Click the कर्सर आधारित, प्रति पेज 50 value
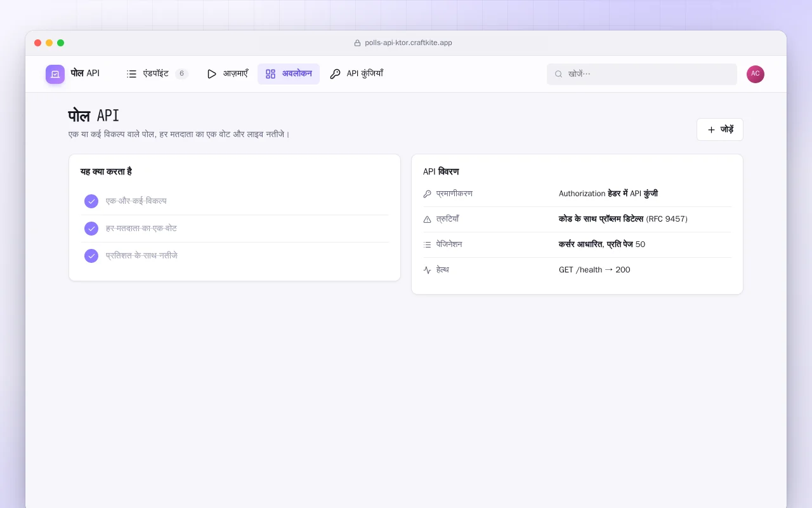Screen dimensions: 812x508 [x=602, y=244]
